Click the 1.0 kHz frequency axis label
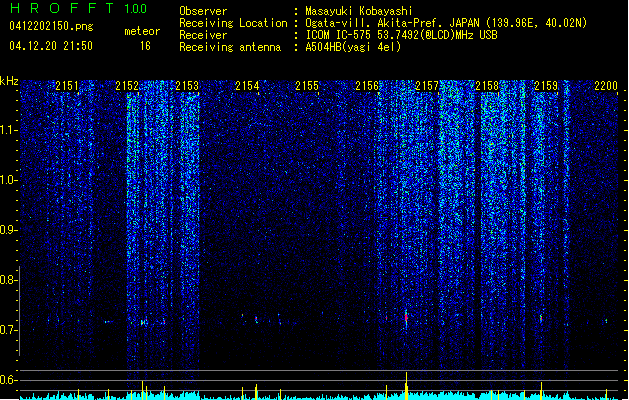The image size is (629, 400). 9,180
